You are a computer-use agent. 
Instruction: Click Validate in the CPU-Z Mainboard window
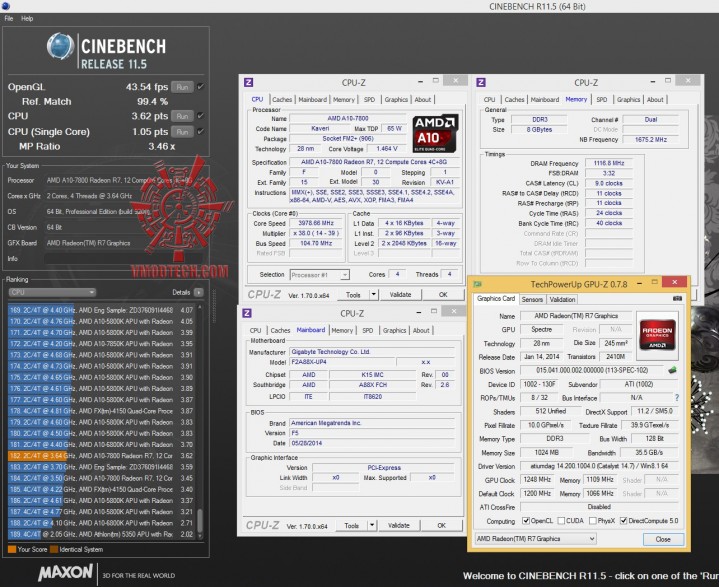click(398, 525)
